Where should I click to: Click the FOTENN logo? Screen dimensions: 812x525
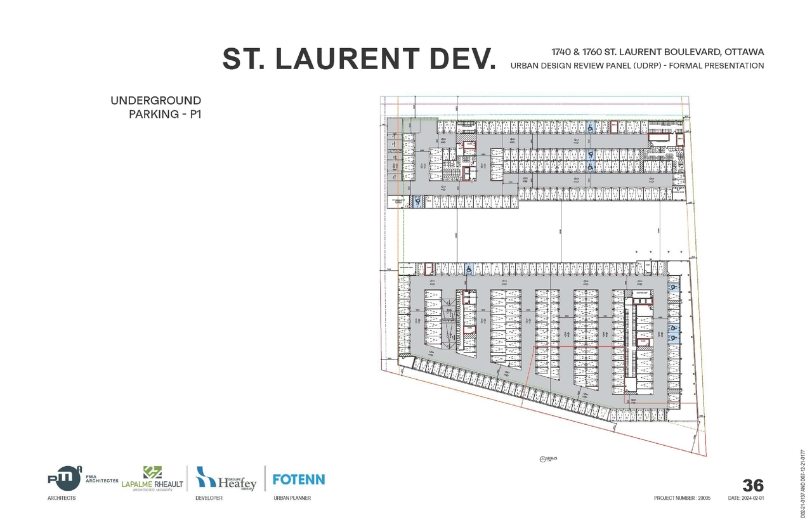299,479
